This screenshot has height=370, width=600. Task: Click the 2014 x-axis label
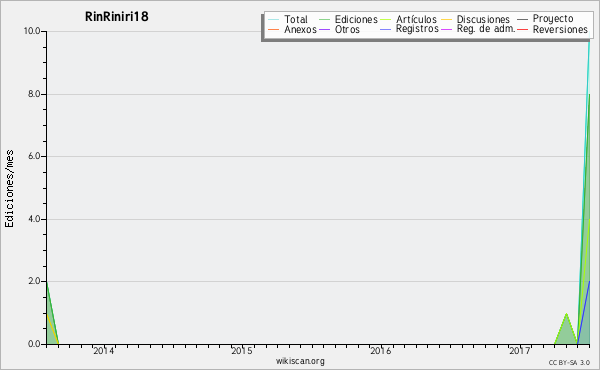click(x=104, y=351)
